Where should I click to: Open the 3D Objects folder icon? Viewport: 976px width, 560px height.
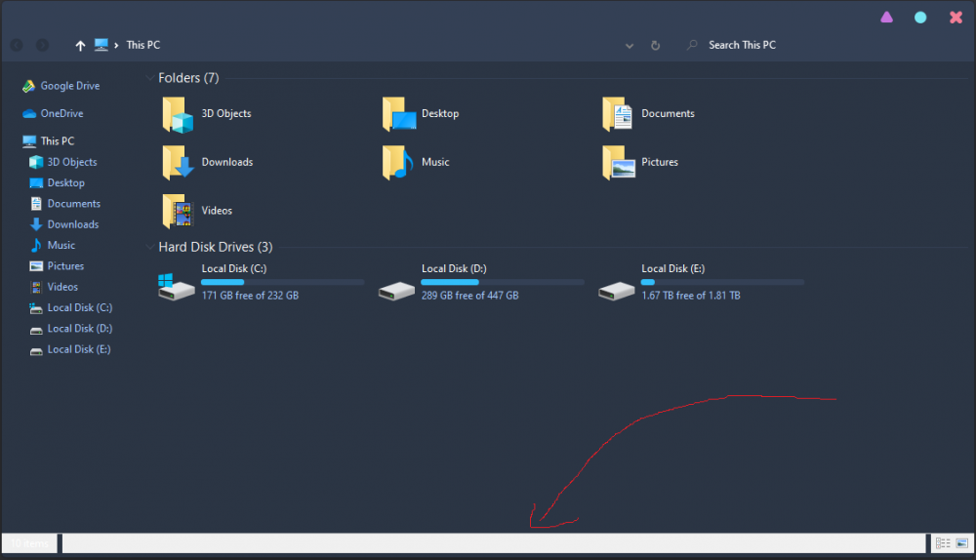(179, 114)
